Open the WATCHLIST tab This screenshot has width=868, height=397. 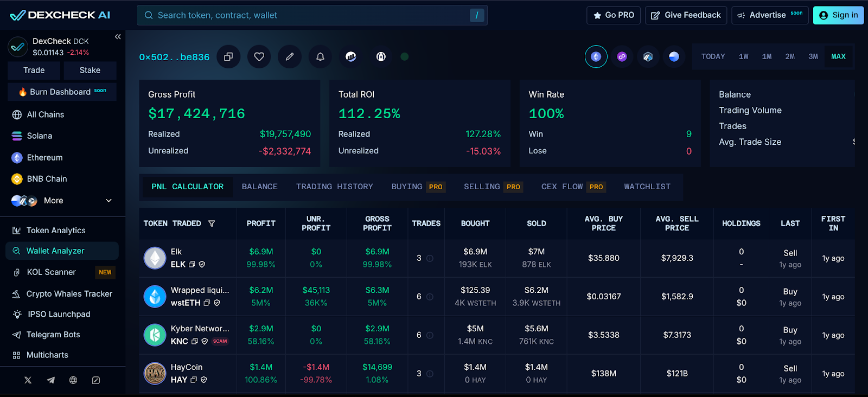647,187
